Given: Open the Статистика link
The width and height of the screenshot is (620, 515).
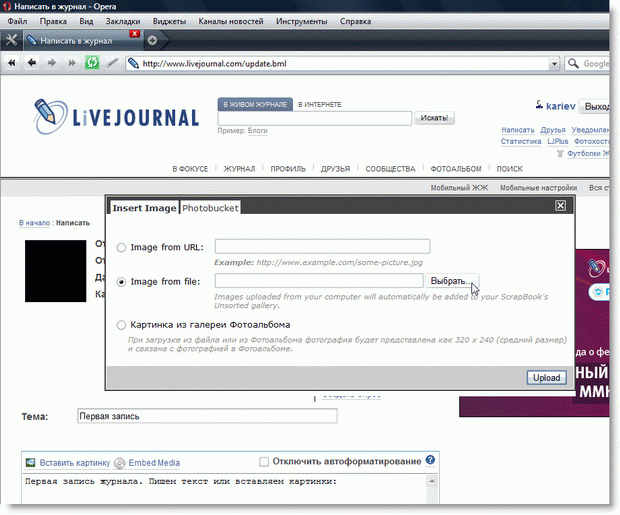Looking at the screenshot, I should click(x=521, y=141).
